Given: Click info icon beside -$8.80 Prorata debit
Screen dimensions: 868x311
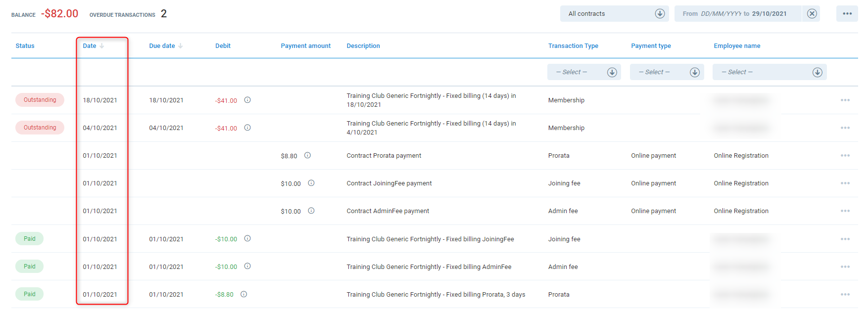Looking at the screenshot, I should click(x=244, y=294).
